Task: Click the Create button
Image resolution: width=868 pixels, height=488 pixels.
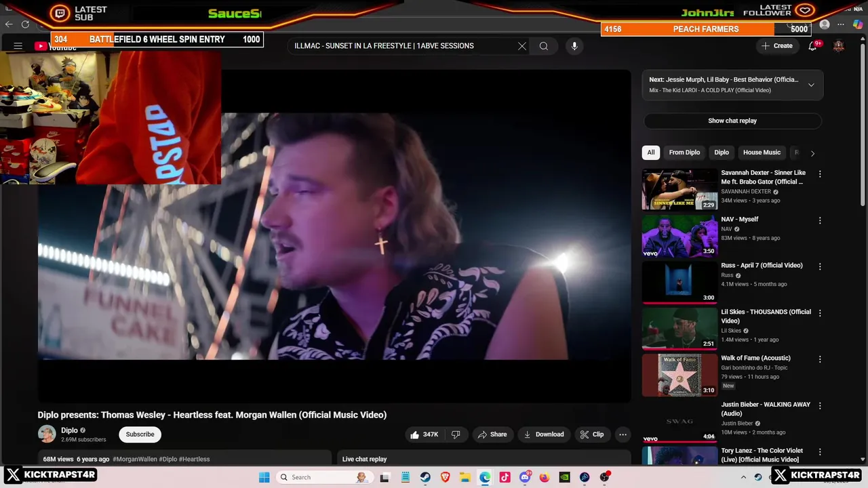Action: pos(777,46)
